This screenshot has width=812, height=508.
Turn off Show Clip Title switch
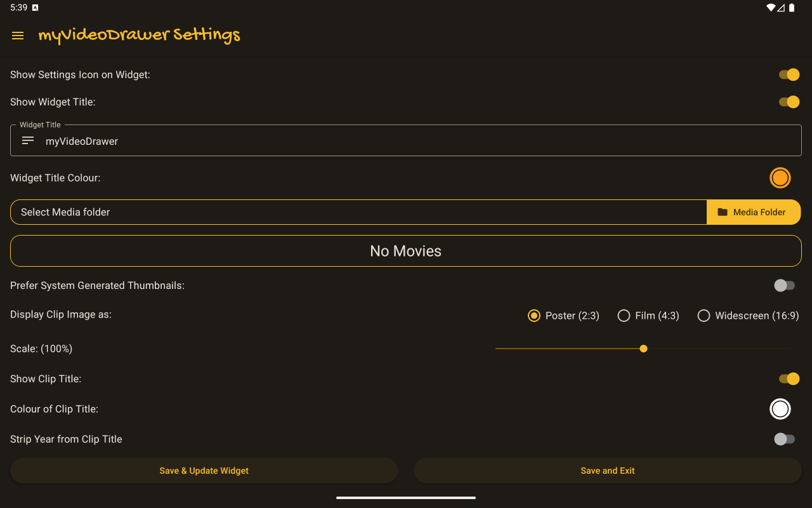tap(789, 379)
